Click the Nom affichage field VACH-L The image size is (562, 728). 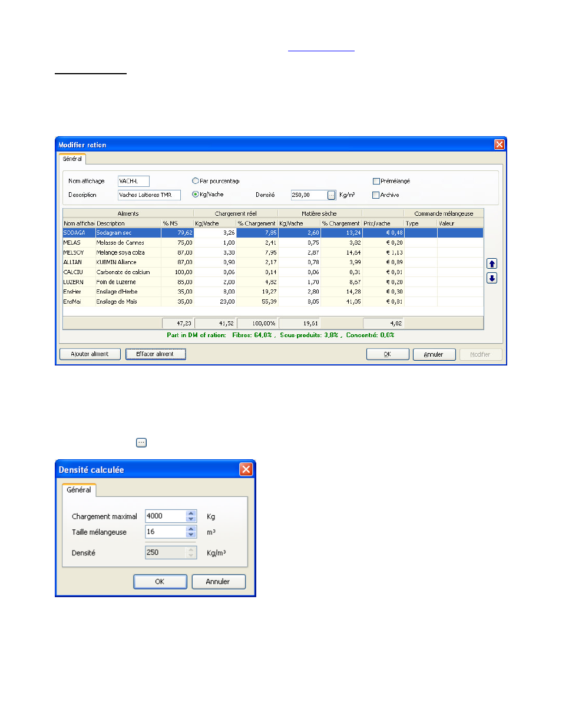(134, 181)
